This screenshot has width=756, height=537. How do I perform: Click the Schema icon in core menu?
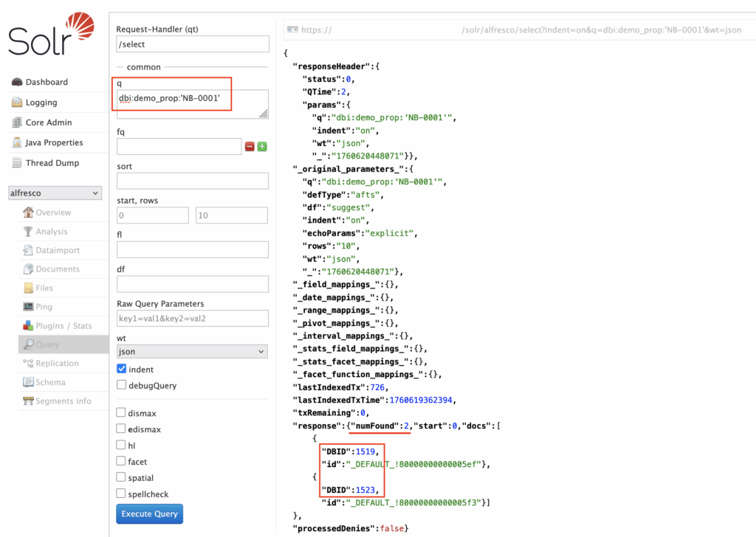(x=29, y=382)
